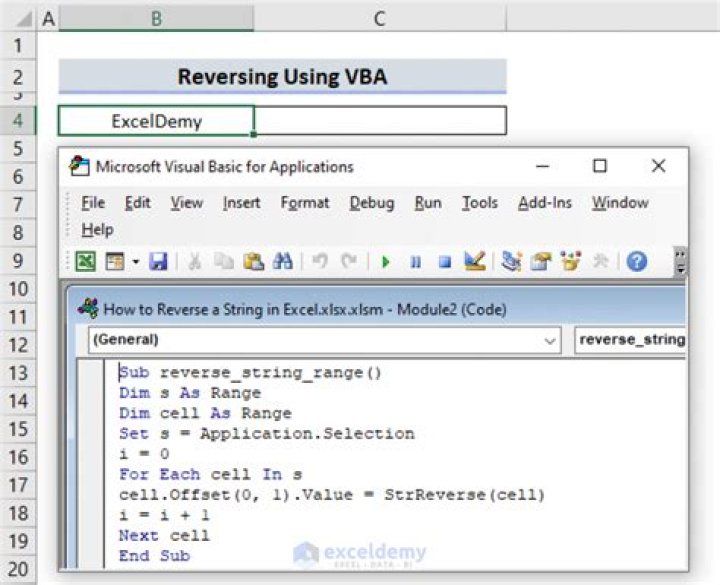Open the Debug menu
Viewport: 720px width, 585px height.
click(372, 202)
